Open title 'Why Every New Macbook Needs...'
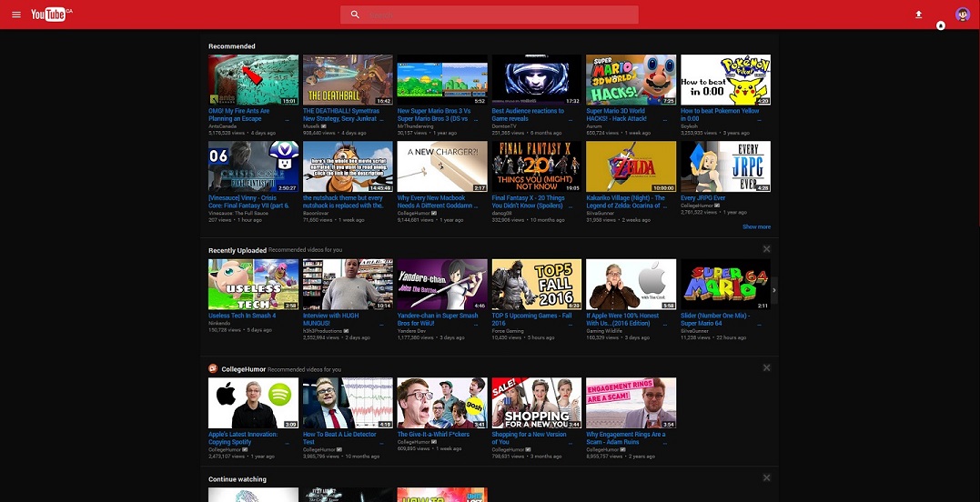This screenshot has width=980, height=502. 438,201
